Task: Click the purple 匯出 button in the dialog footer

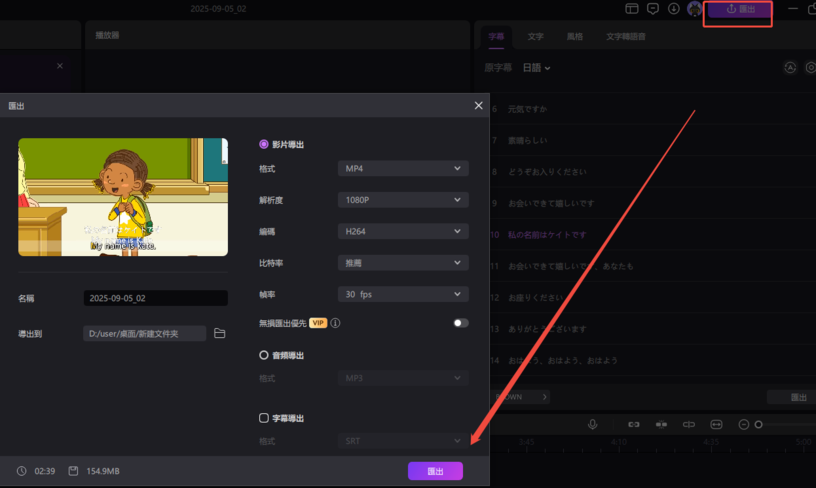Action: tap(435, 471)
